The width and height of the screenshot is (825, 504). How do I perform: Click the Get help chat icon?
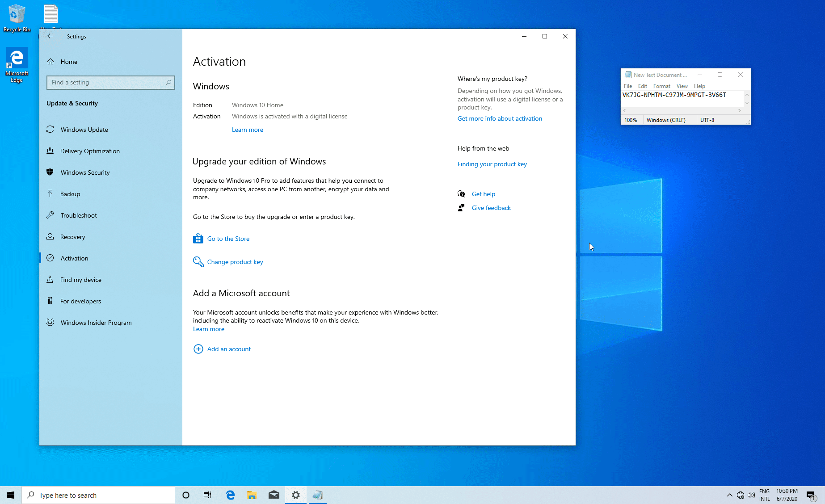pos(461,194)
